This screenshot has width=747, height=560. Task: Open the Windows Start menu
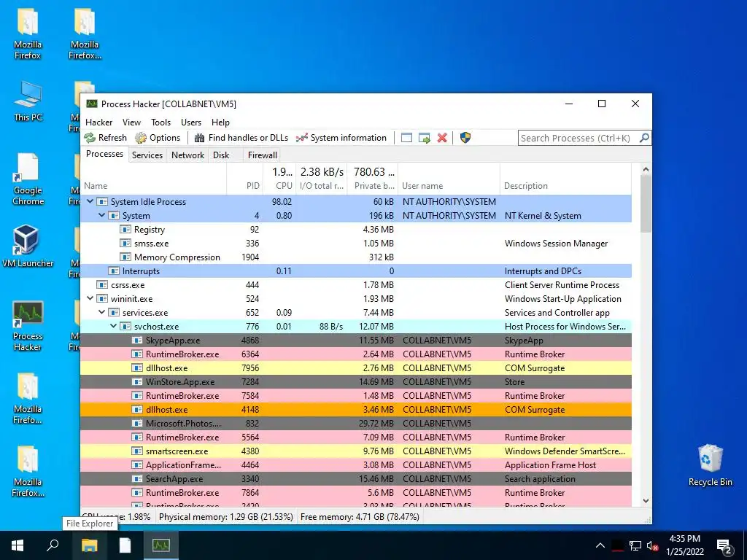pos(18,545)
